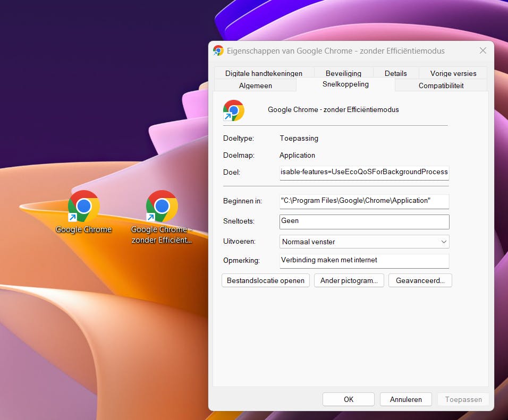
Task: Click the Opmerking comment field
Action: 364,261
